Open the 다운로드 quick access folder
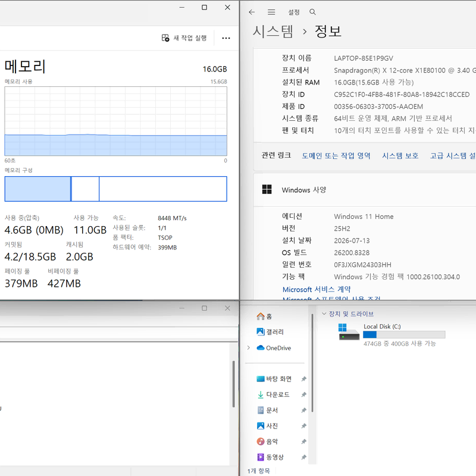The image size is (476, 476). click(x=273, y=394)
